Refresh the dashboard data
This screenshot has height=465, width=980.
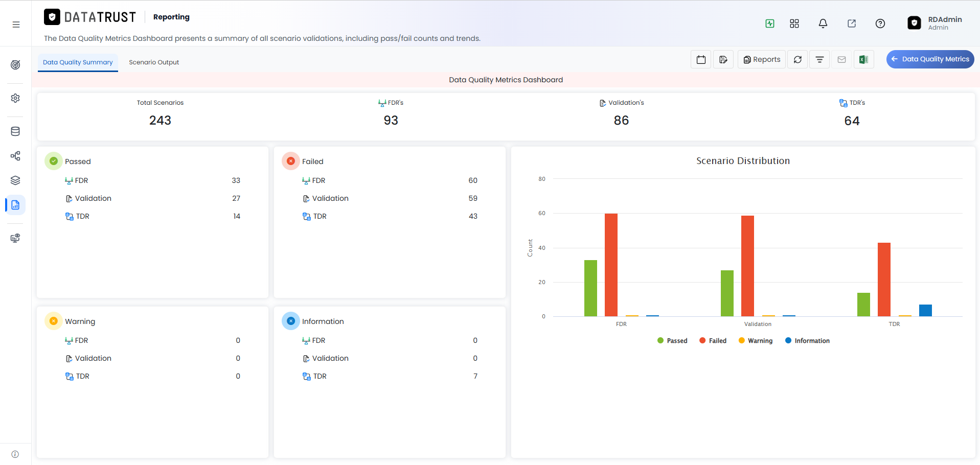797,59
